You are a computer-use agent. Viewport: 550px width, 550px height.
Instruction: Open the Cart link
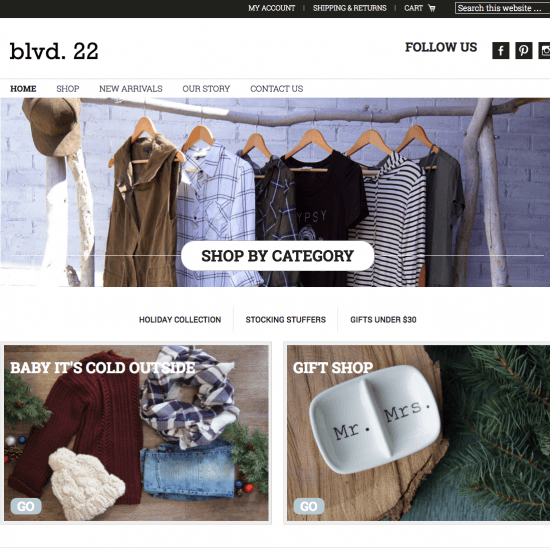[413, 8]
